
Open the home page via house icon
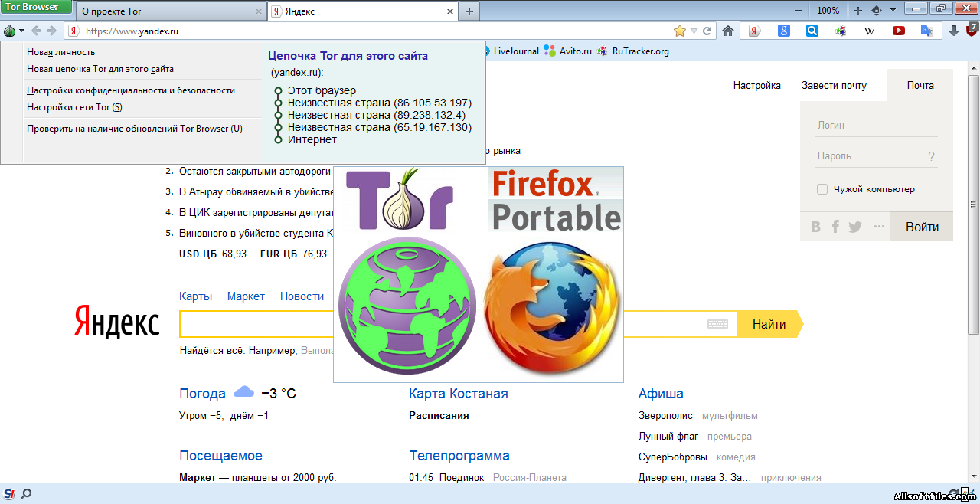coord(728,31)
